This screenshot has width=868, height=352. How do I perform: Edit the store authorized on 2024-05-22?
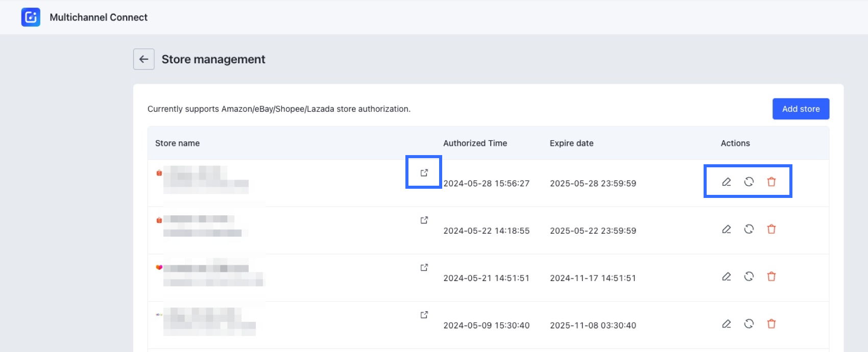[x=726, y=230]
